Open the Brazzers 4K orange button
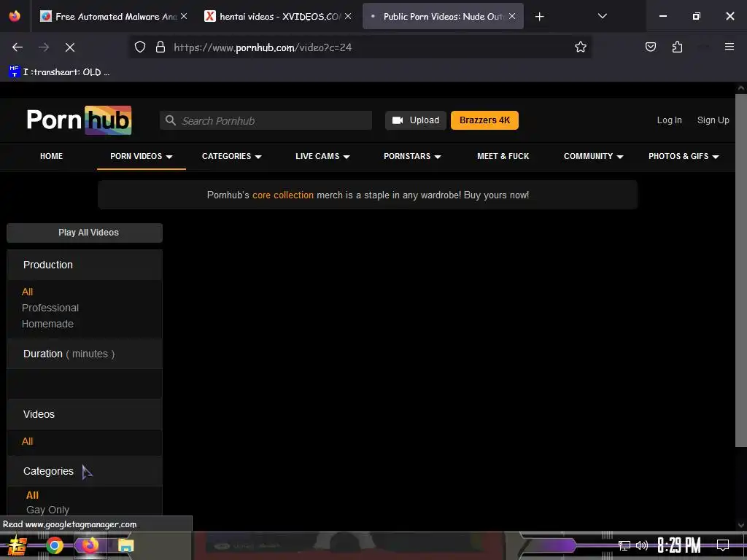747x560 pixels. (x=484, y=120)
